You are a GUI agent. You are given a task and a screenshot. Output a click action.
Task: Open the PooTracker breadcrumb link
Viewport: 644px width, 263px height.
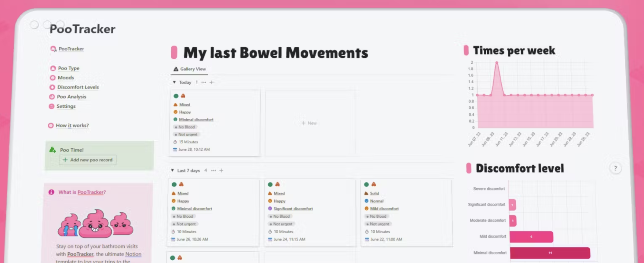click(71, 49)
